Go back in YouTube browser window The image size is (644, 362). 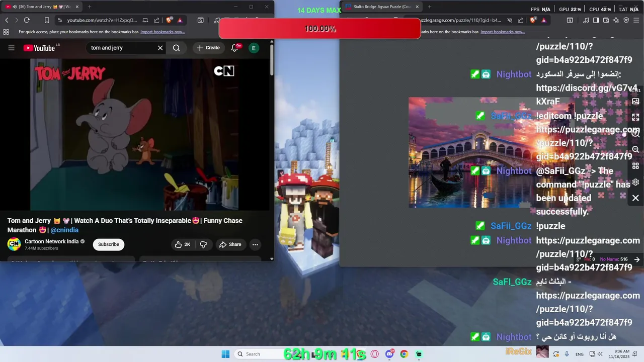(x=7, y=20)
